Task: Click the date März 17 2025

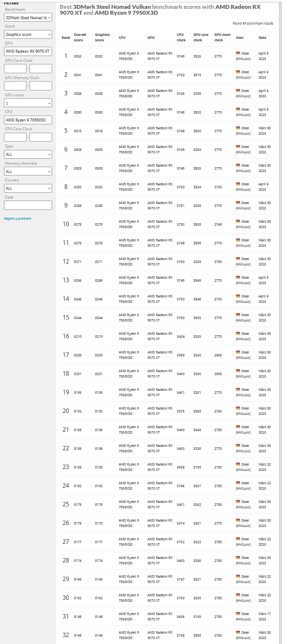Action: pos(264,616)
